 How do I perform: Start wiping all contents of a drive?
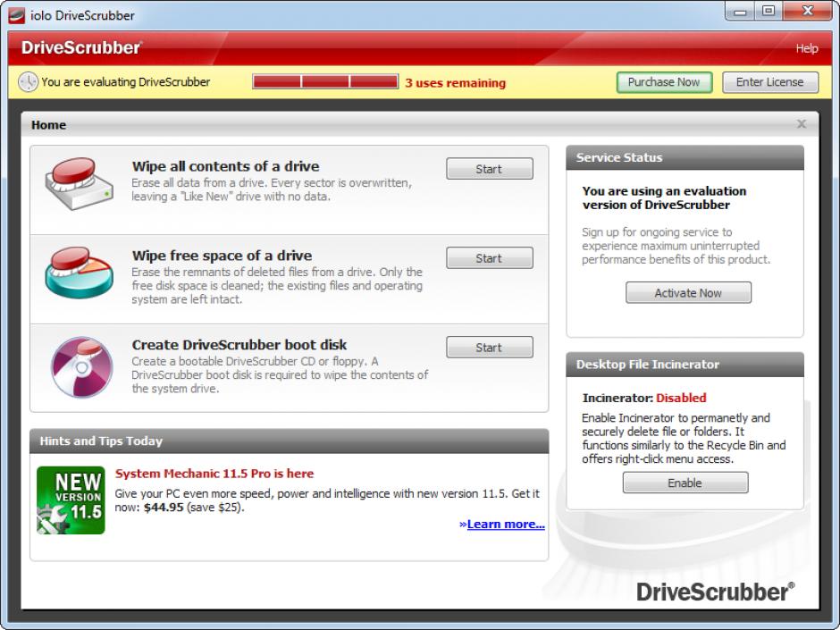(x=490, y=169)
